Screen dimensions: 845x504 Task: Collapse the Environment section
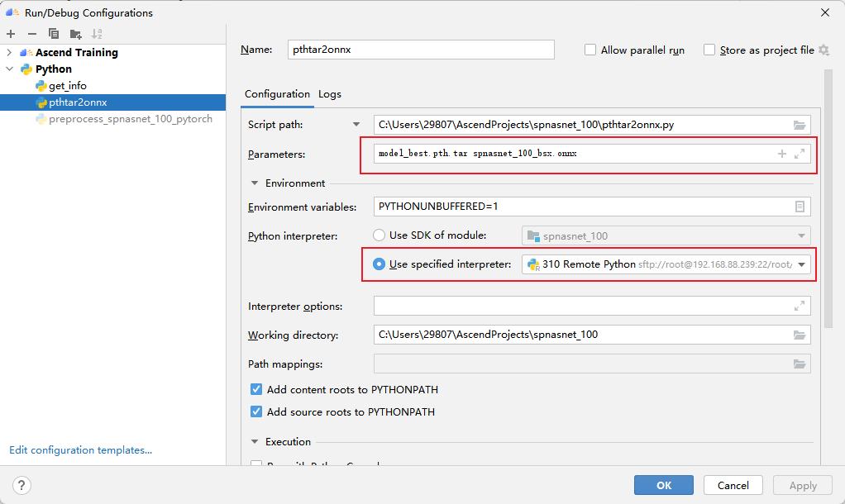click(x=256, y=183)
